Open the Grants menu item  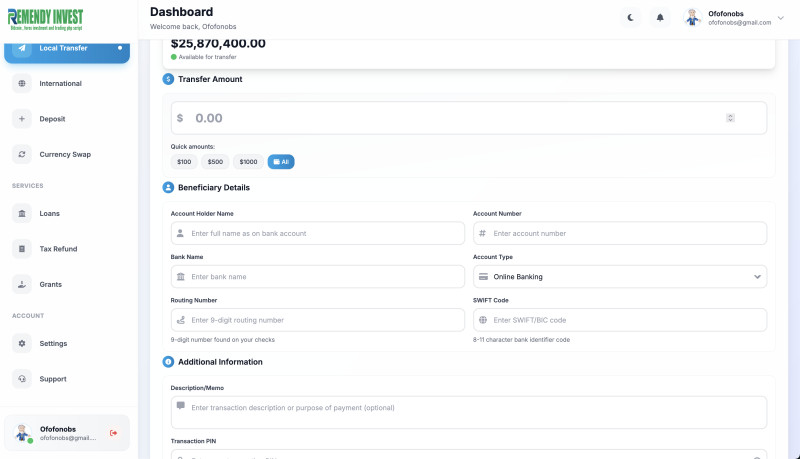click(50, 284)
